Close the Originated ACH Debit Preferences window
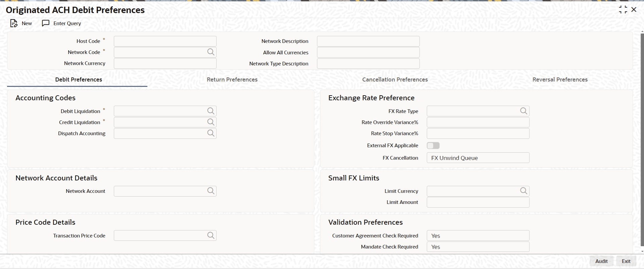This screenshot has height=269, width=644. [634, 10]
